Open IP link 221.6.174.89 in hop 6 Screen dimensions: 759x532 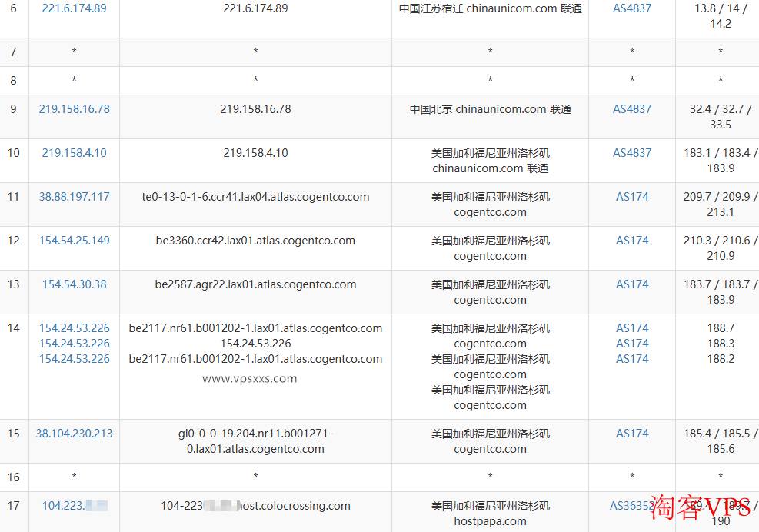(74, 8)
